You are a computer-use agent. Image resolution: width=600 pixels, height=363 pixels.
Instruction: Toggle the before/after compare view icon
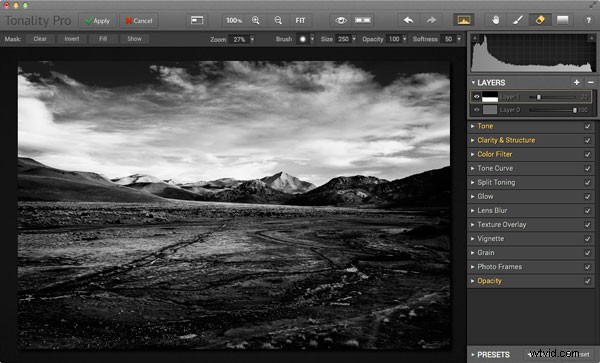coord(362,20)
